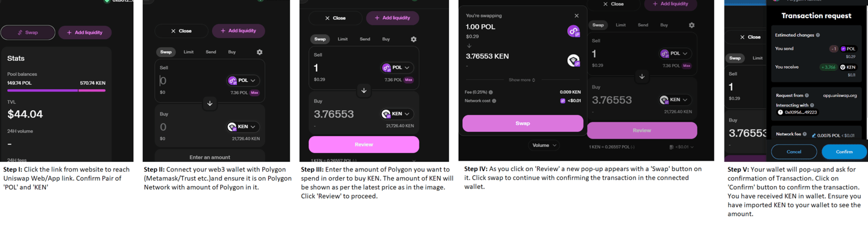Click the Pool balances bar in the Stats panel

[56, 90]
